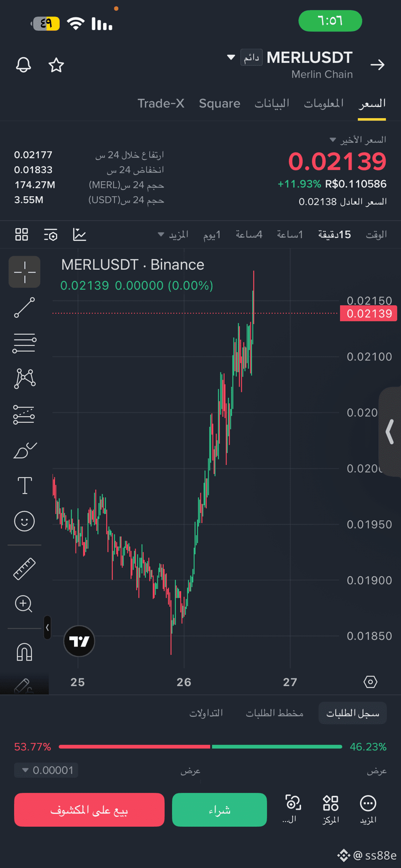Open the المعلومات tab
The width and height of the screenshot is (401, 868).
coord(324,103)
